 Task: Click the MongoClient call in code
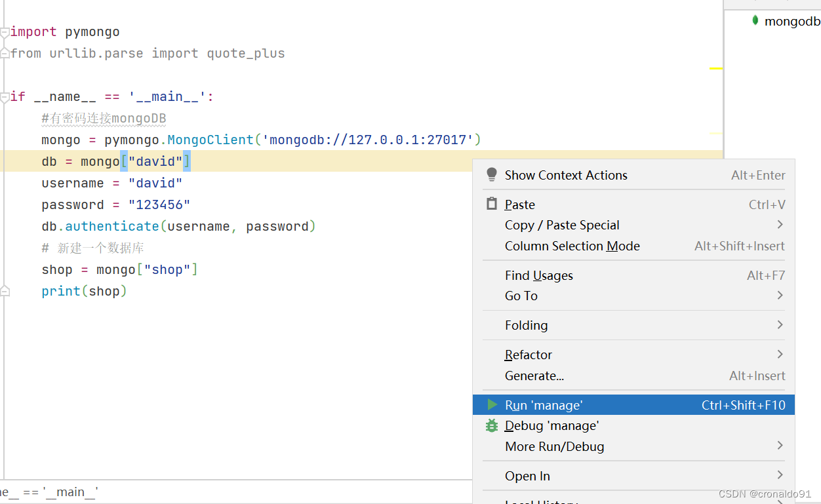(210, 140)
